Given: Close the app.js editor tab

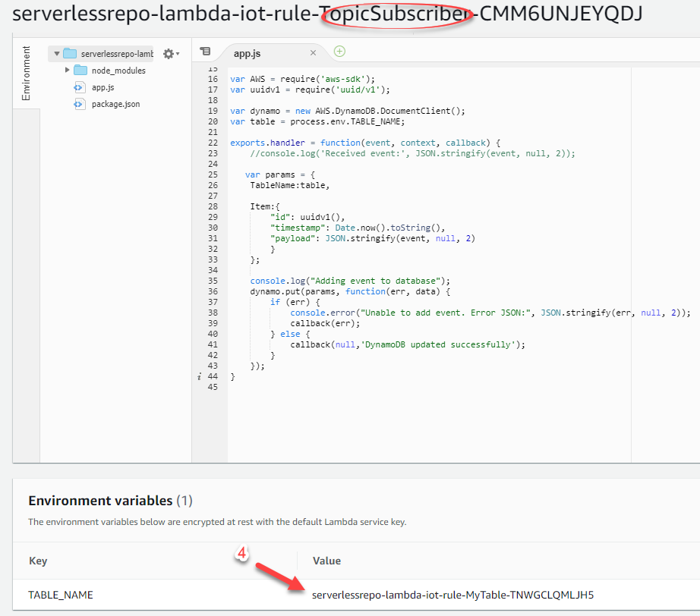Looking at the screenshot, I should point(314,53).
